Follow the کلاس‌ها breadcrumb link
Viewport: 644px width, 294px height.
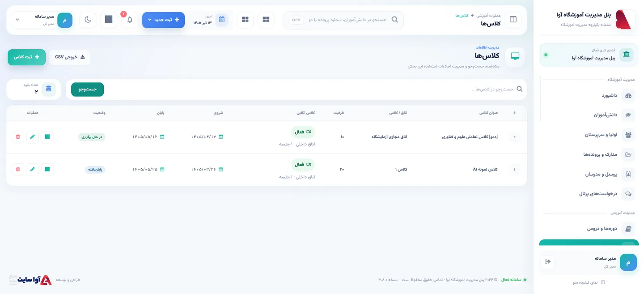[462, 16]
